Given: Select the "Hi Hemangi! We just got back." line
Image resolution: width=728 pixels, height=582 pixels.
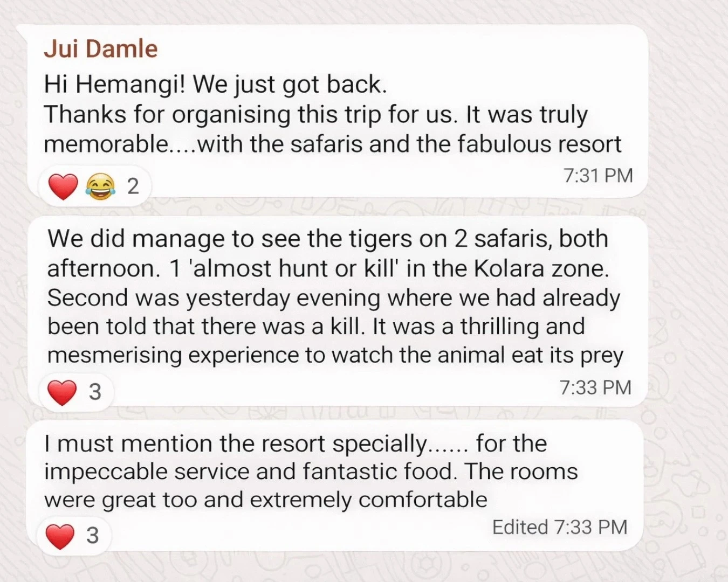Looking at the screenshot, I should point(215,85).
